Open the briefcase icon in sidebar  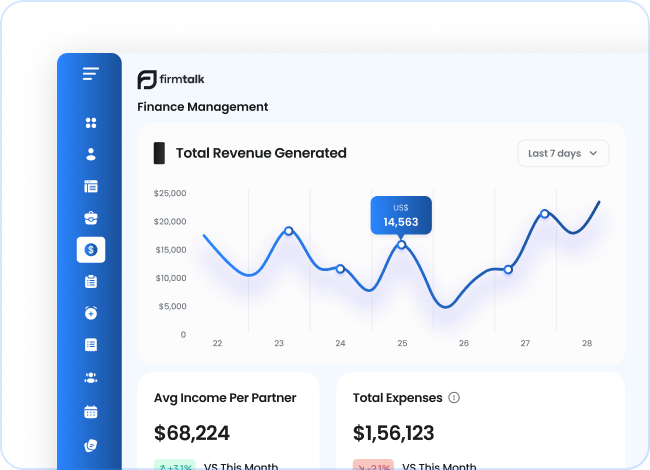91,217
